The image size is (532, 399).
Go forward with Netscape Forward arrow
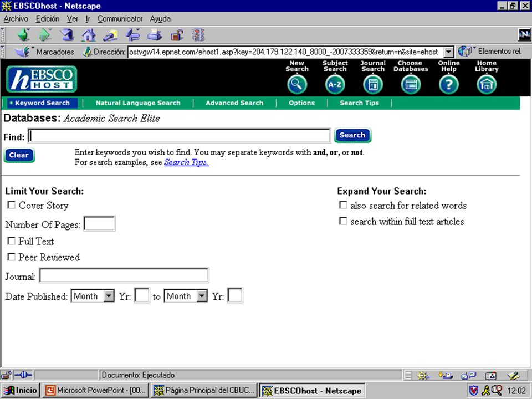tap(45, 34)
